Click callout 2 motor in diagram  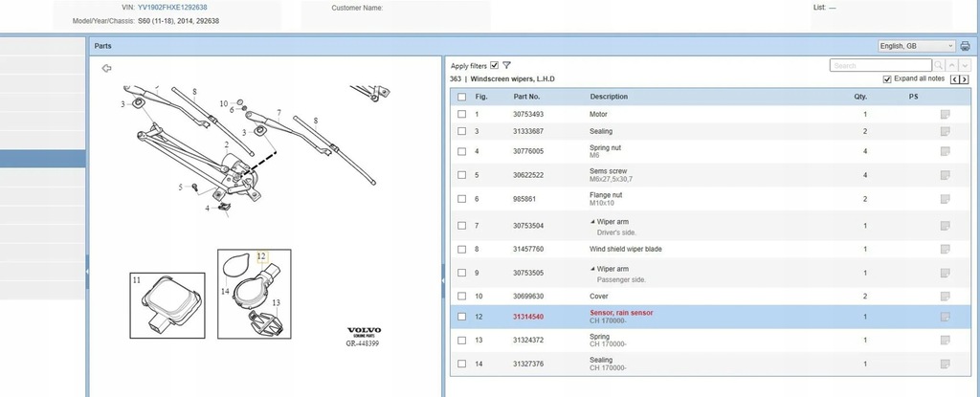click(x=227, y=145)
